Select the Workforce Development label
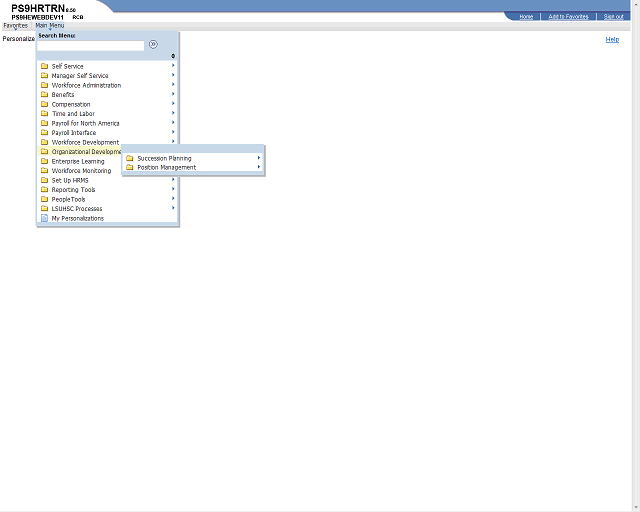 point(85,142)
